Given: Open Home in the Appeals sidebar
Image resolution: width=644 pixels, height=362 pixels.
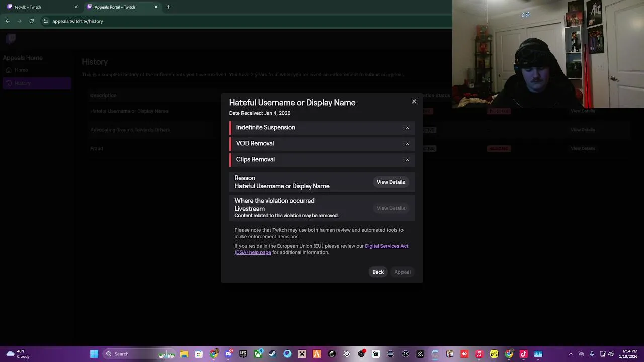Looking at the screenshot, I should coord(36,70).
